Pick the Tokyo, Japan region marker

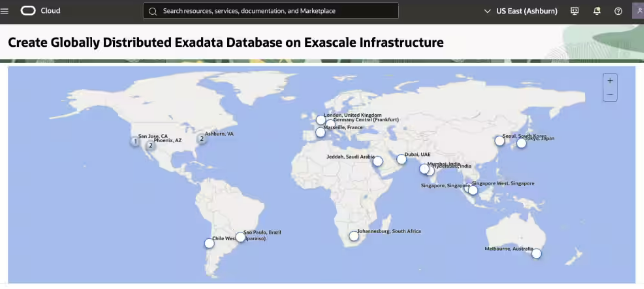pyautogui.click(x=521, y=143)
